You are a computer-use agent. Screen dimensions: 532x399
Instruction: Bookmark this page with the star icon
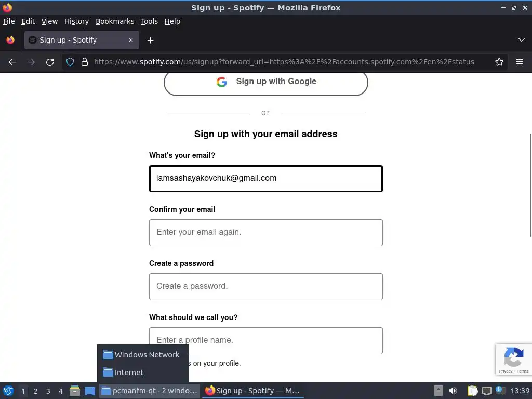coord(499,62)
